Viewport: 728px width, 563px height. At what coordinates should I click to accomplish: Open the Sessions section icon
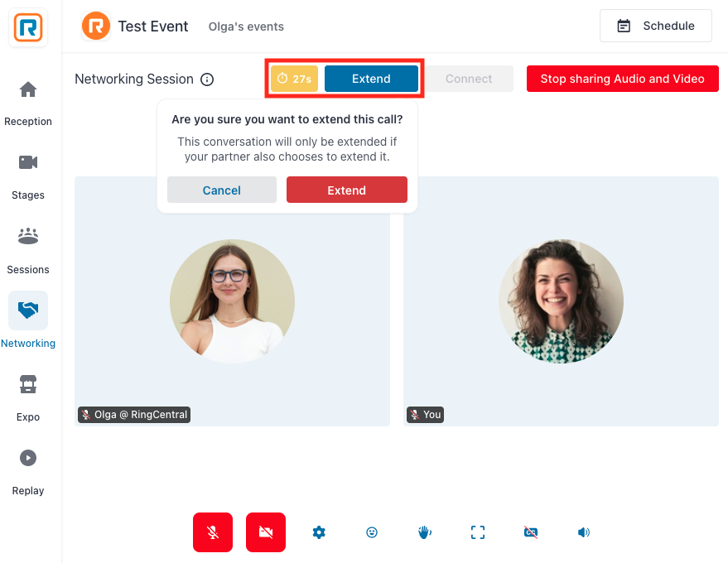pyautogui.click(x=28, y=236)
